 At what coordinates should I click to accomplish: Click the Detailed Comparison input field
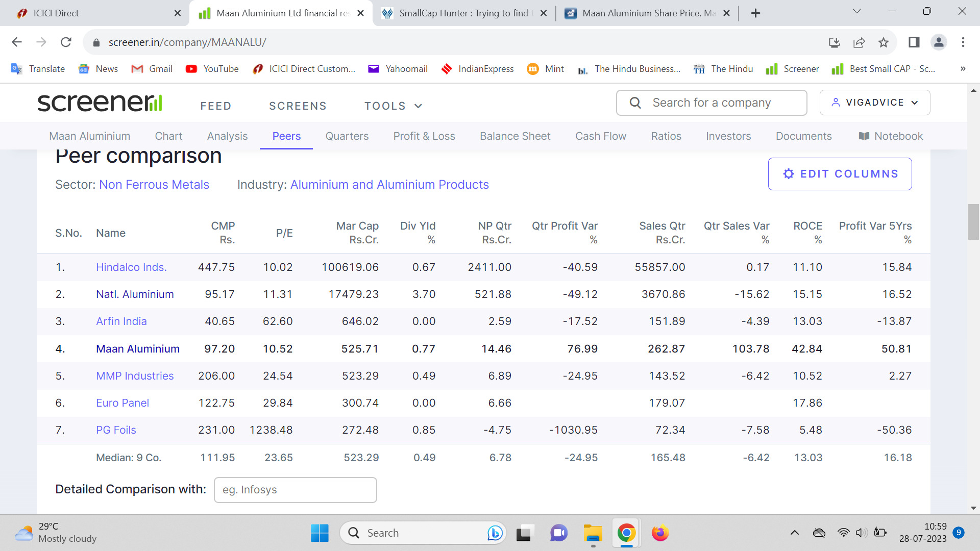296,490
